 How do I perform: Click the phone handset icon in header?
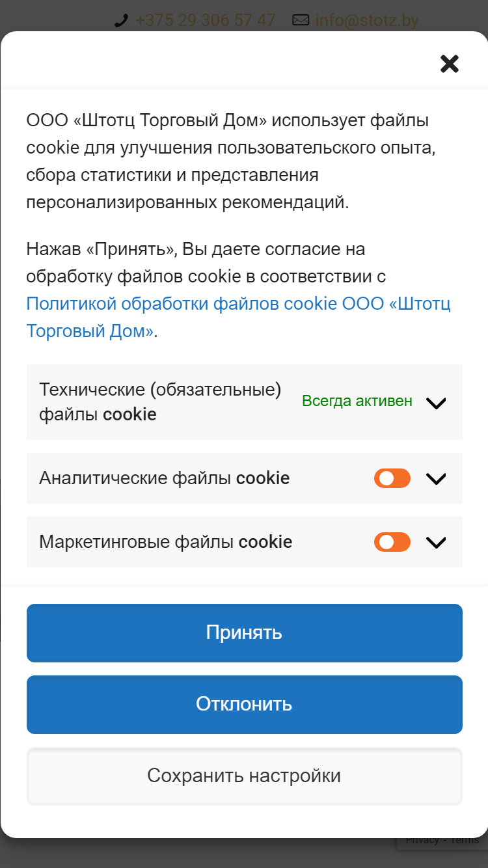tap(121, 21)
